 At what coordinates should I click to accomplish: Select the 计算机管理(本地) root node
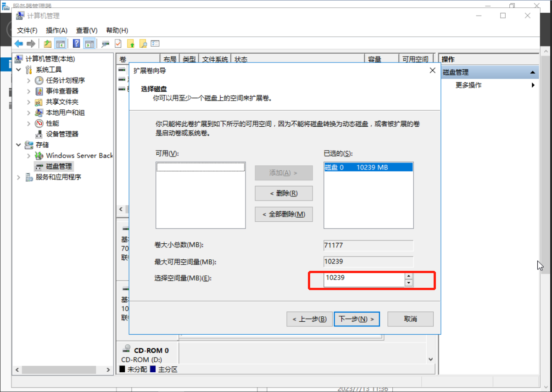tap(50, 59)
